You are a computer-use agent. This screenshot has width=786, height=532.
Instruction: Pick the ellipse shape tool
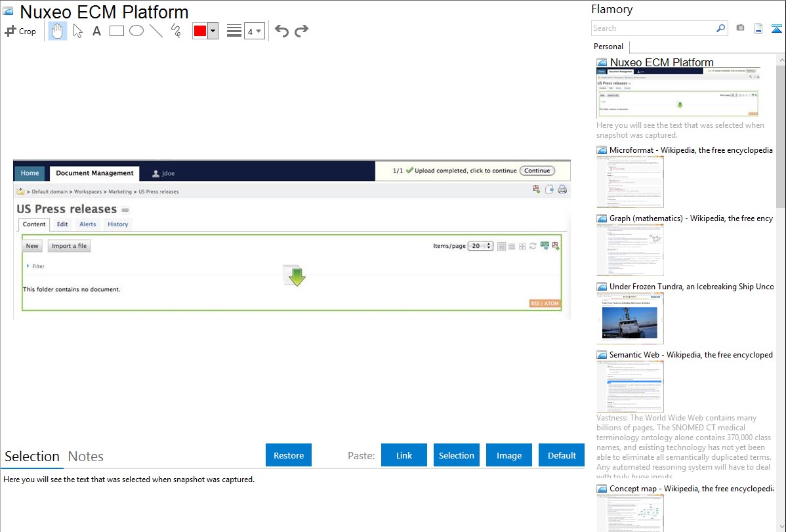(x=136, y=31)
